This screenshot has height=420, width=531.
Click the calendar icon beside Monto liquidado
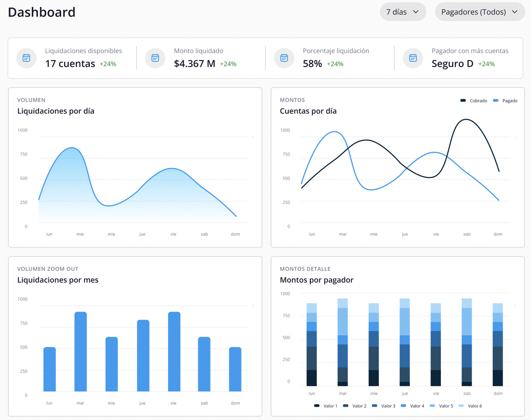pos(155,58)
